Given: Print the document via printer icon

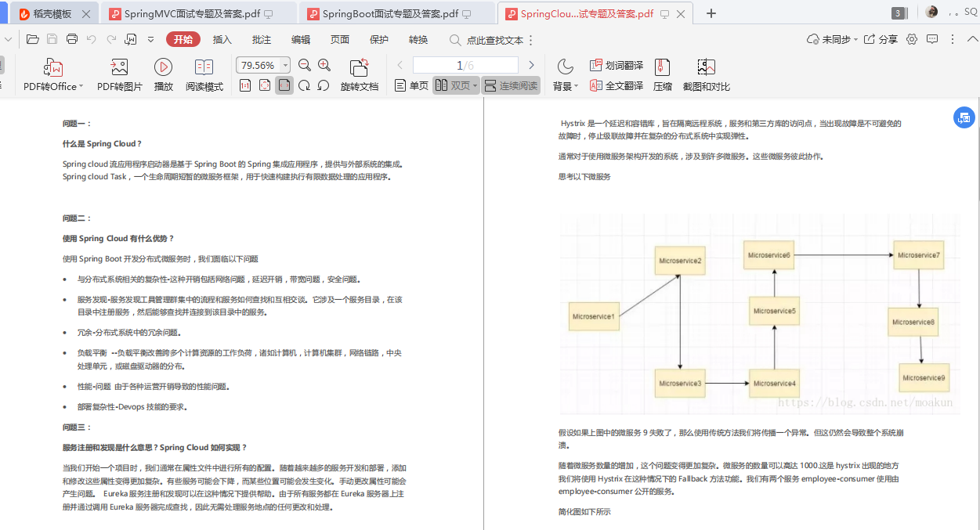Looking at the screenshot, I should pos(72,39).
